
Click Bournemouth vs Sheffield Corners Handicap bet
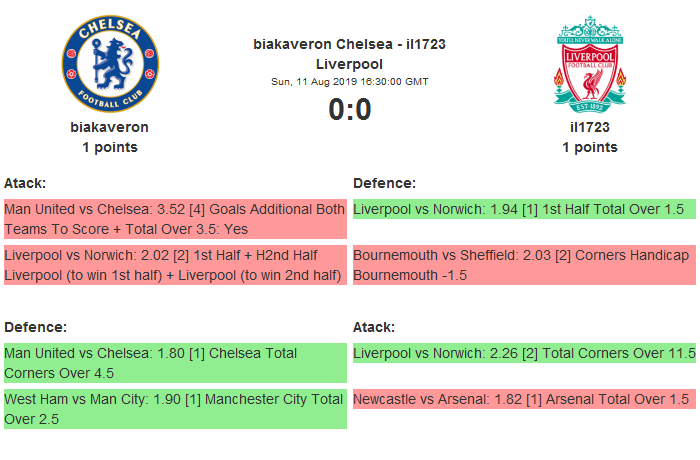(524, 265)
